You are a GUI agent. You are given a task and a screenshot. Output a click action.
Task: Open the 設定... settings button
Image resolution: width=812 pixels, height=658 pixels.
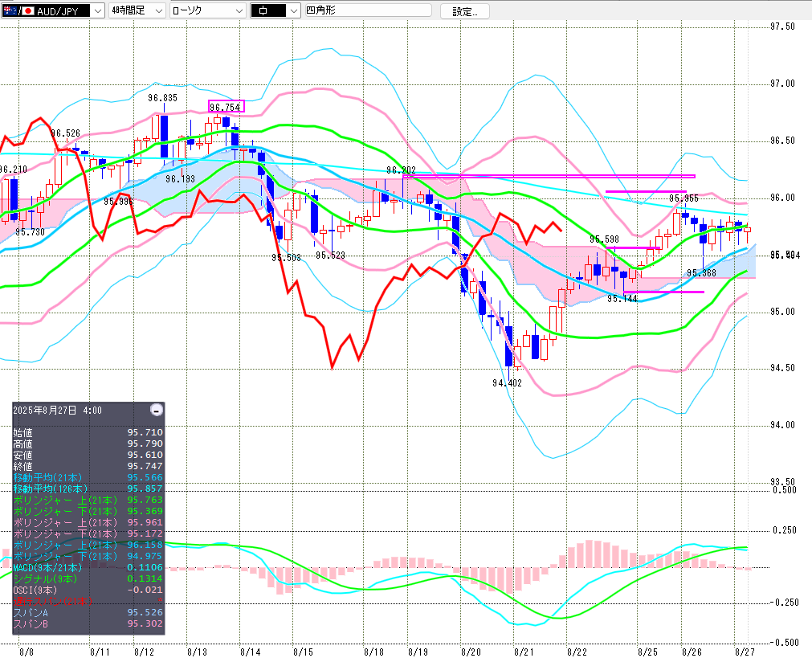point(464,11)
